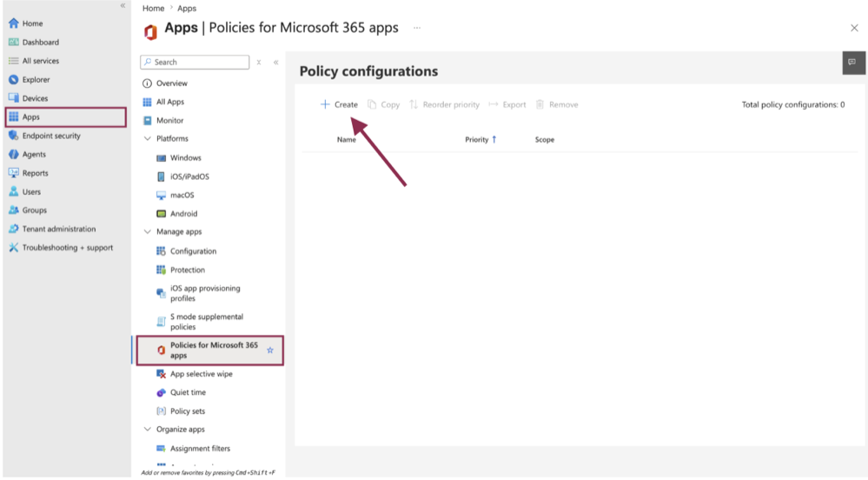Click the Remove toolbar button
The image size is (868, 480).
click(557, 104)
